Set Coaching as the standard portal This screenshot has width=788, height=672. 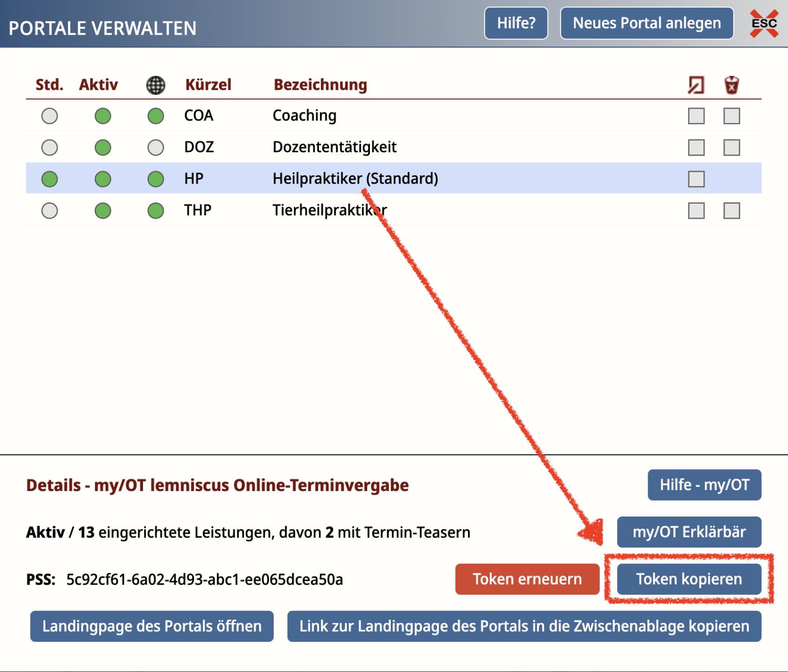click(50, 116)
